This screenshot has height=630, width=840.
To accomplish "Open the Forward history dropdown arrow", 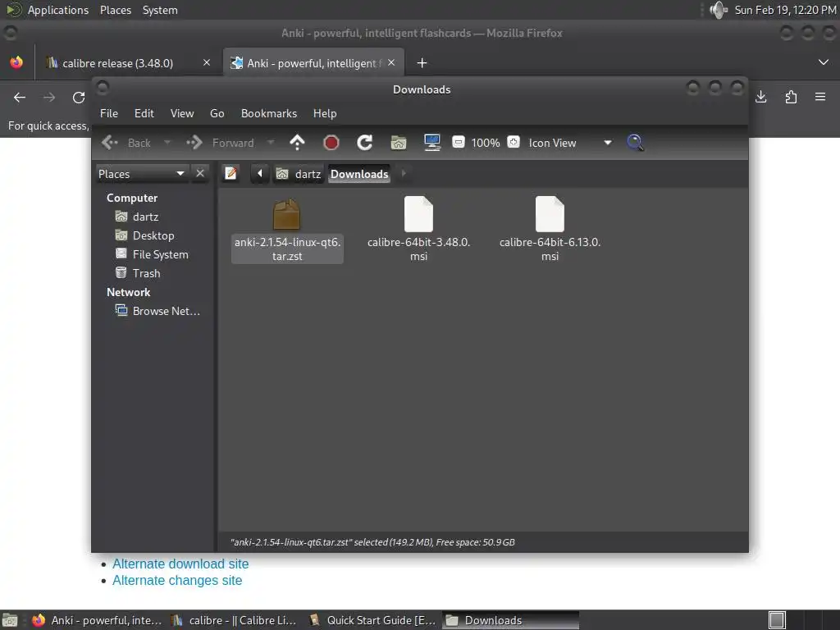I will (271, 143).
